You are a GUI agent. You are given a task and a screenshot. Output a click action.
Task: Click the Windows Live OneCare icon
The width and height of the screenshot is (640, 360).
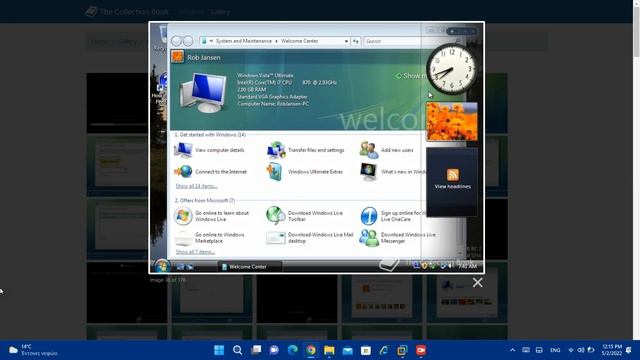(x=369, y=216)
